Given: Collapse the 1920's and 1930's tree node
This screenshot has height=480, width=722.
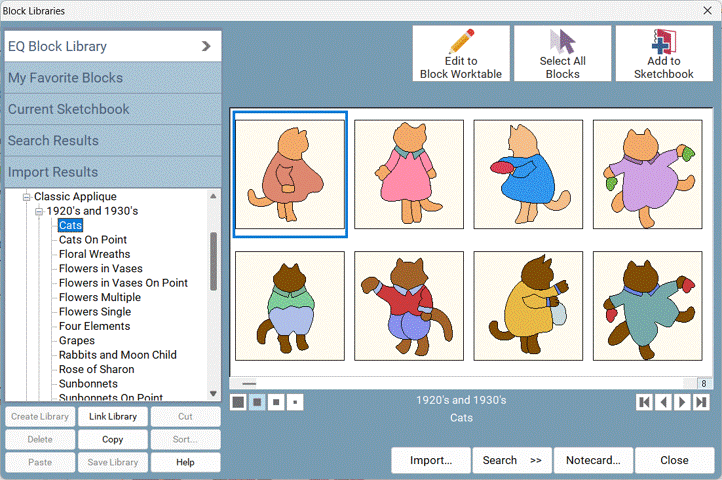Looking at the screenshot, I should pyautogui.click(x=38, y=211).
